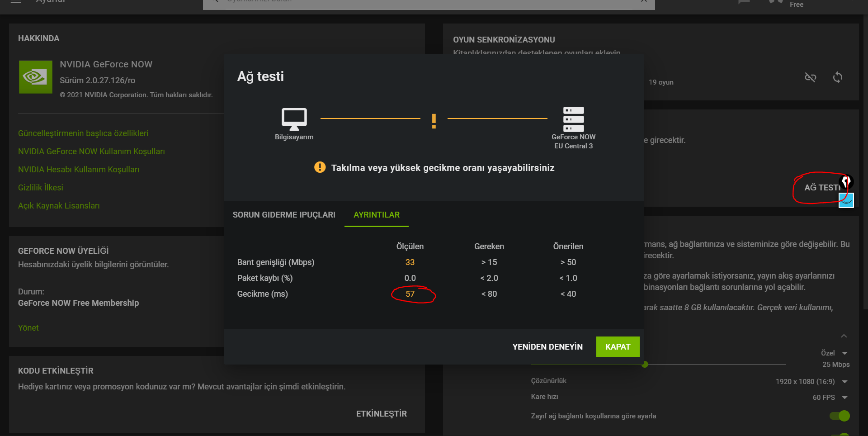Click the 19 oyun count text
The width and height of the screenshot is (868, 436).
point(661,82)
